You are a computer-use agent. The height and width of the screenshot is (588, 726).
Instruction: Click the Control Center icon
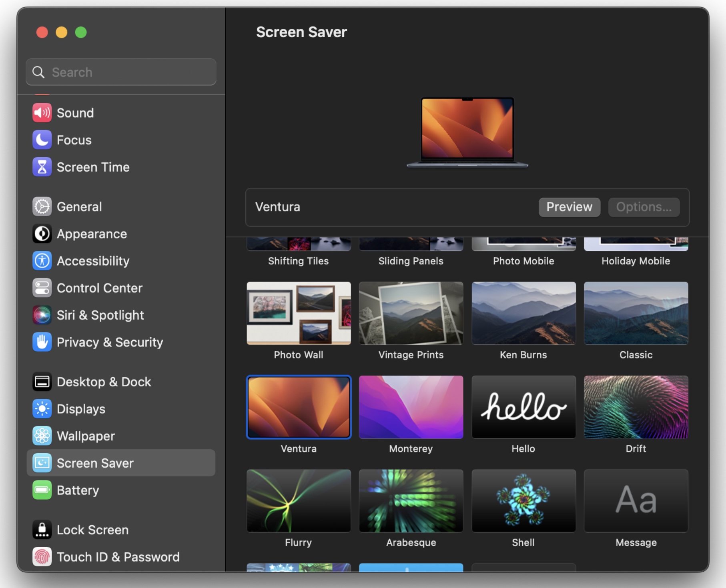[42, 288]
